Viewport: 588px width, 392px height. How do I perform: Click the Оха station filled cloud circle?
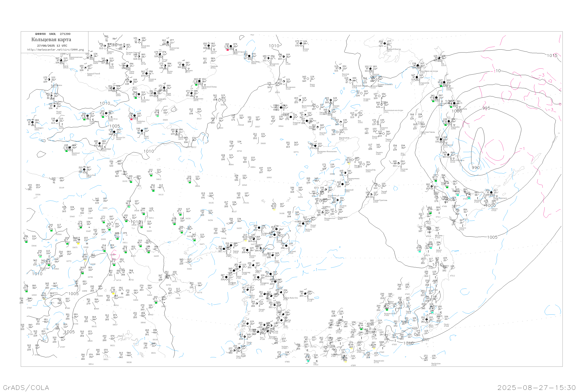point(439,58)
